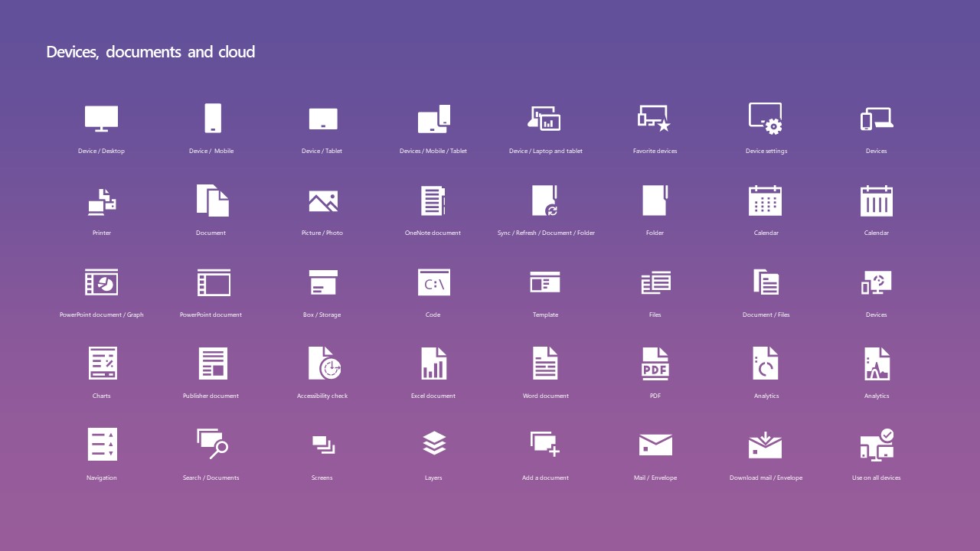This screenshot has height=551, width=980.
Task: Click the 'Add a document' label
Action: tap(546, 478)
